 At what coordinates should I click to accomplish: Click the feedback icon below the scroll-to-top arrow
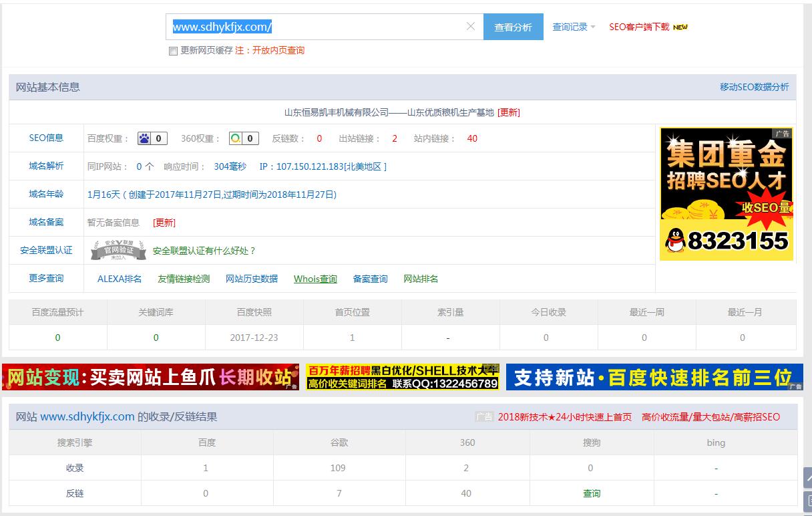point(807,502)
